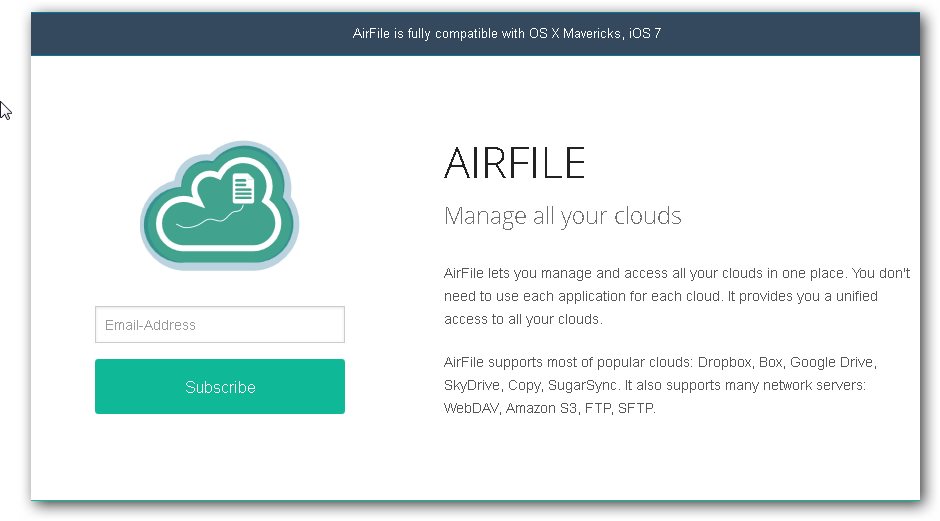Click the AirFile cloud logo icon
The image size is (940, 521).
point(219,205)
